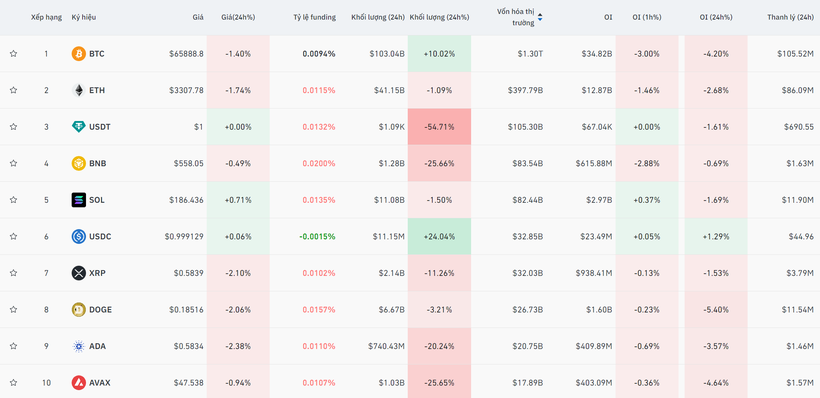820x398 pixels.
Task: Click BTC volume change +10.02% cell
Action: tap(439, 53)
